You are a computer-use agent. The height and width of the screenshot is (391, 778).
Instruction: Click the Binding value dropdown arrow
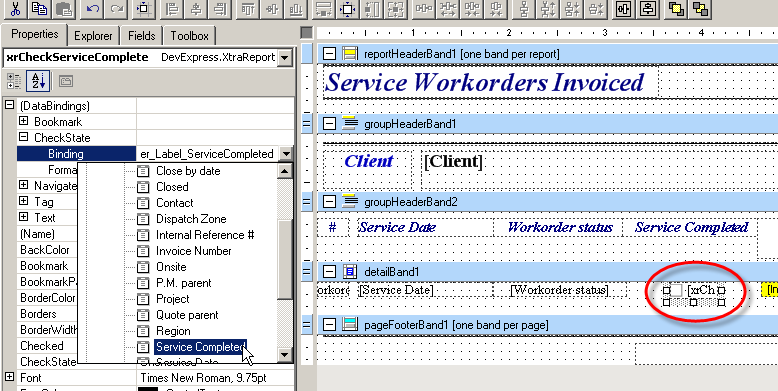coord(286,154)
